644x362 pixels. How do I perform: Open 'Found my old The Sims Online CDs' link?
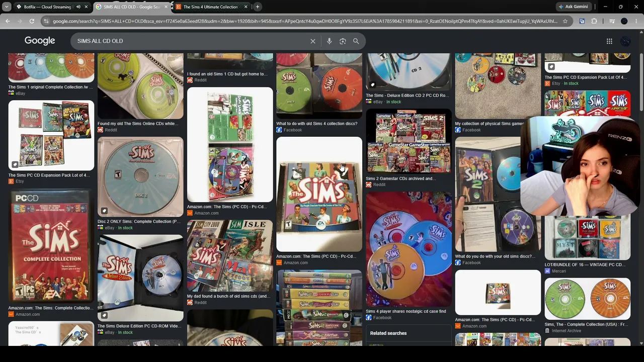point(138,124)
